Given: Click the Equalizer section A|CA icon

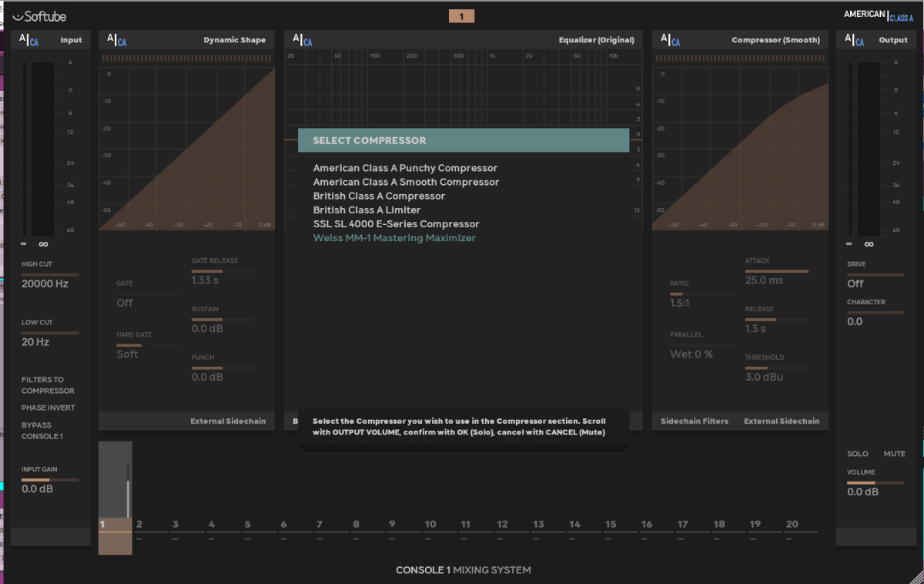Looking at the screenshot, I should click(x=302, y=40).
